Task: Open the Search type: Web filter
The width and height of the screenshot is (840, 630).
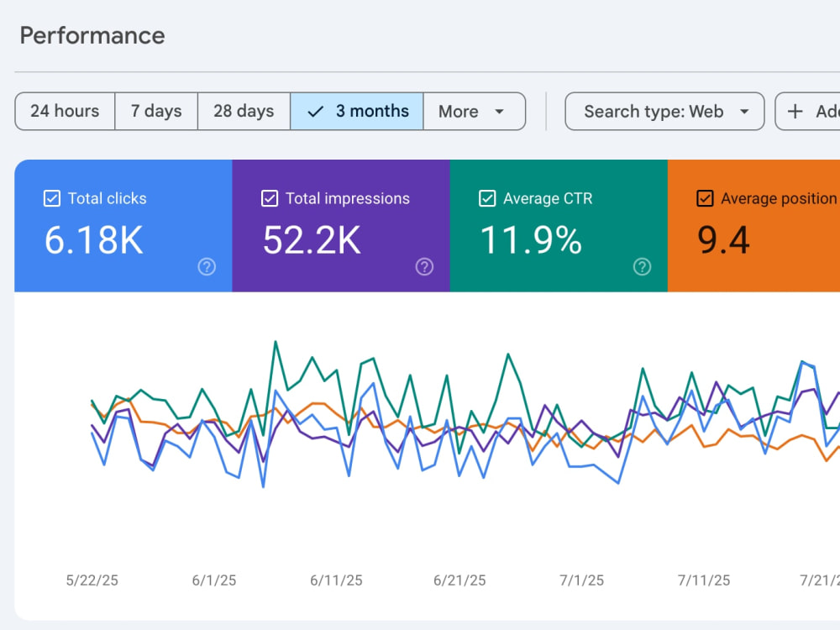Action: coord(664,112)
